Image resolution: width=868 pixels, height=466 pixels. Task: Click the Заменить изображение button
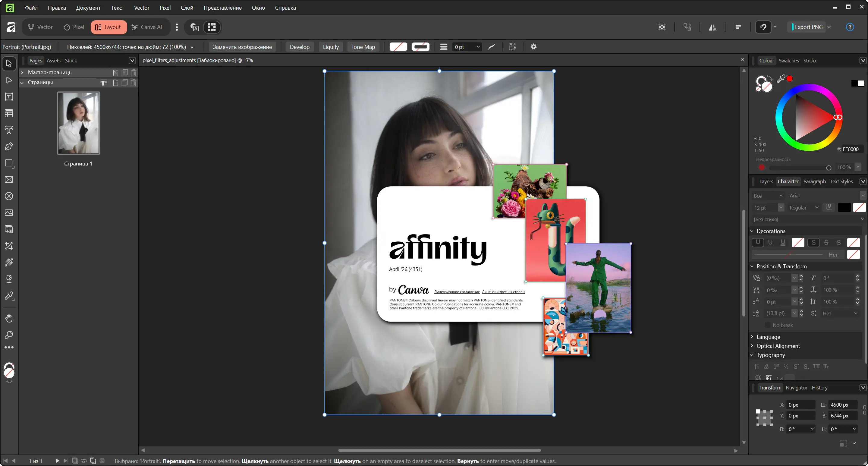pyautogui.click(x=242, y=47)
